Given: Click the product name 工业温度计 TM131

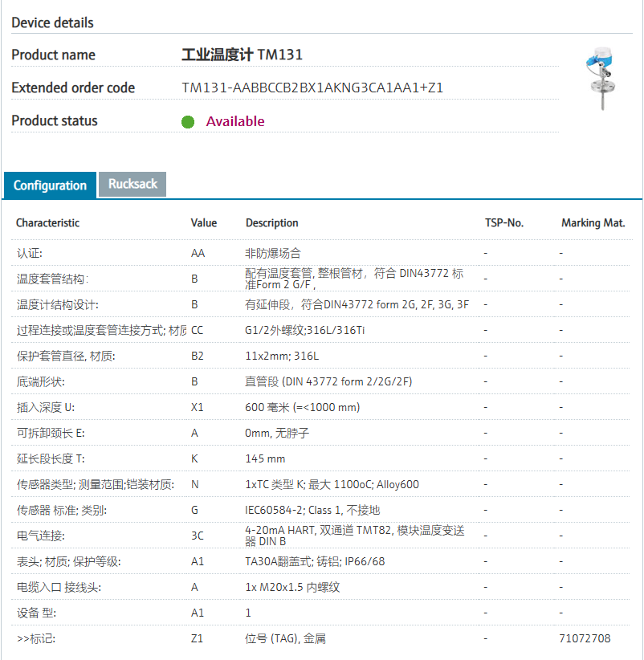Looking at the screenshot, I should (242, 55).
